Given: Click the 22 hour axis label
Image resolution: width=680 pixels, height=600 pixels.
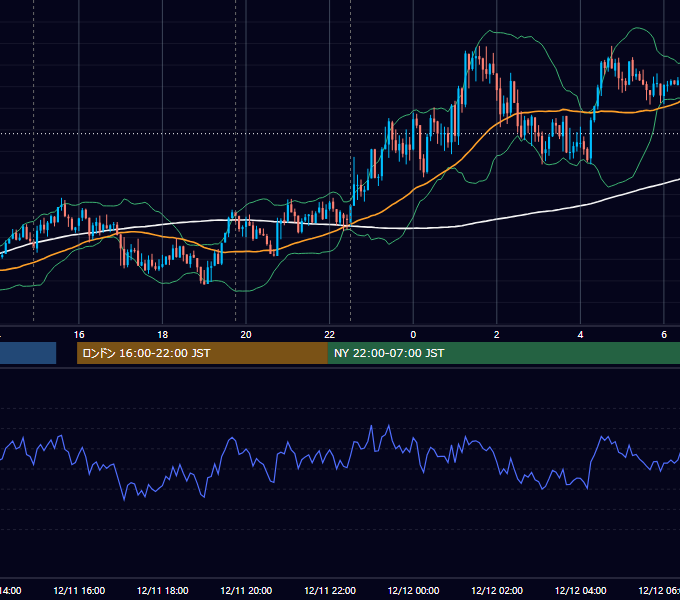Looking at the screenshot, I should (x=330, y=335).
